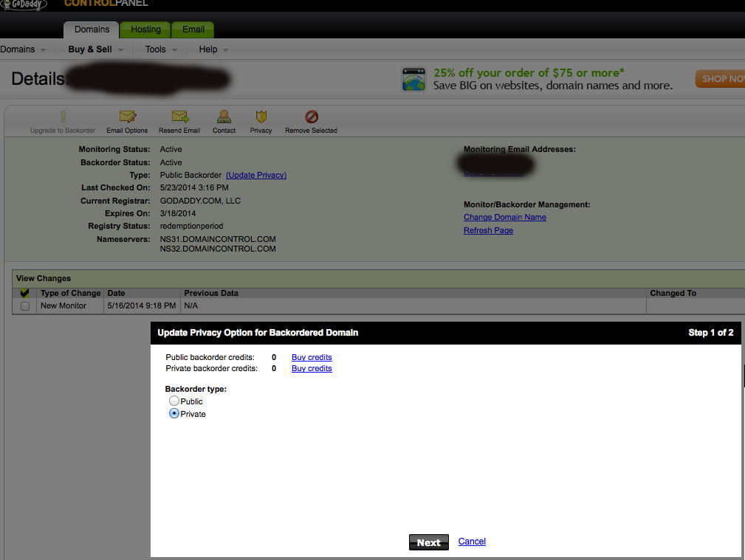This screenshot has height=560, width=745.
Task: Select the Public backorder type radio
Action: pyautogui.click(x=174, y=401)
